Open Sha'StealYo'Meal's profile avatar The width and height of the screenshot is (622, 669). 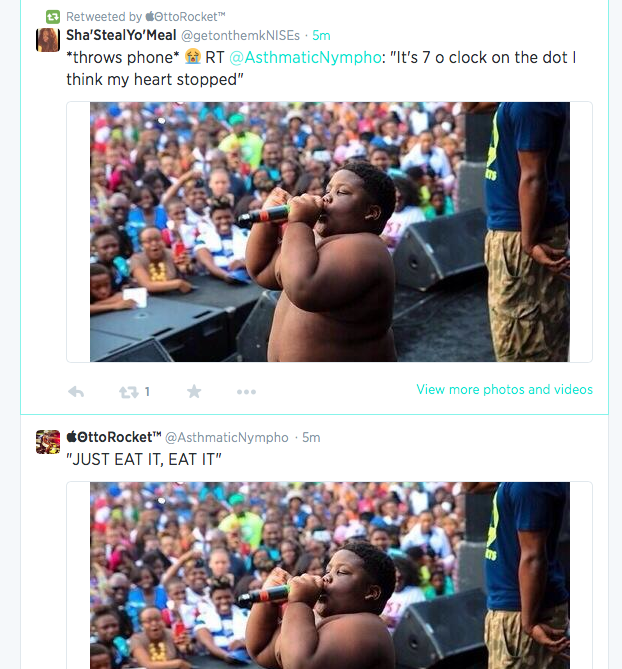[48, 39]
